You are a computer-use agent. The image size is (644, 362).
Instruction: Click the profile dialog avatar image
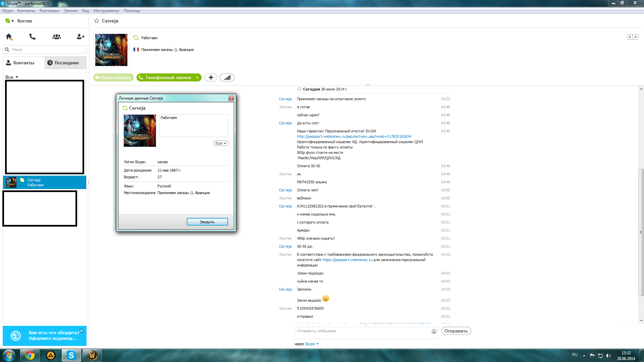click(x=140, y=131)
